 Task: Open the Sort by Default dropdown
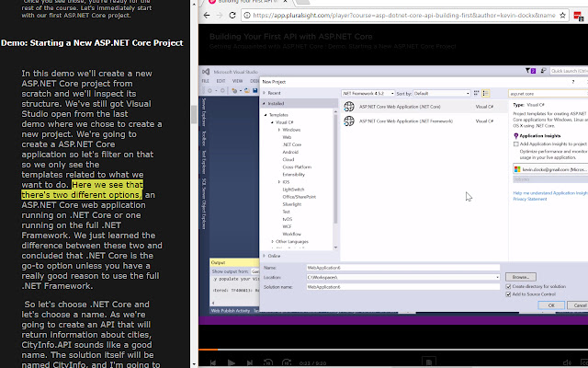click(441, 93)
